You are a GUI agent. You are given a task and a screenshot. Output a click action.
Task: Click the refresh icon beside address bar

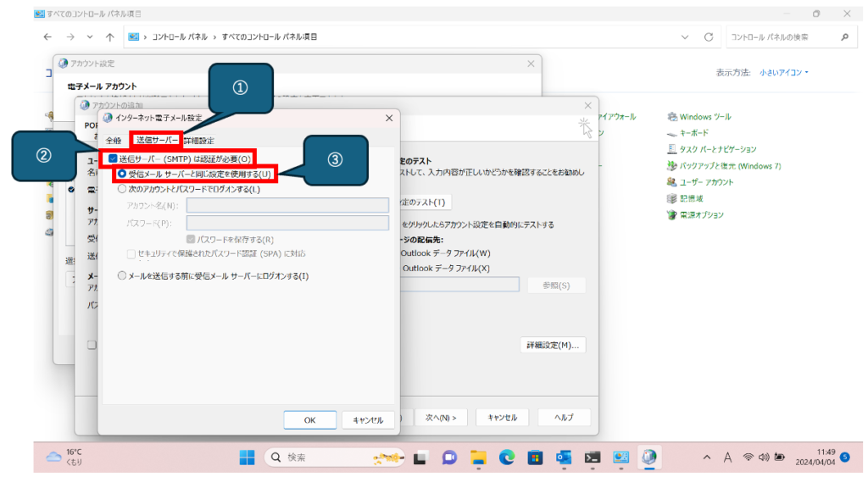(x=709, y=37)
